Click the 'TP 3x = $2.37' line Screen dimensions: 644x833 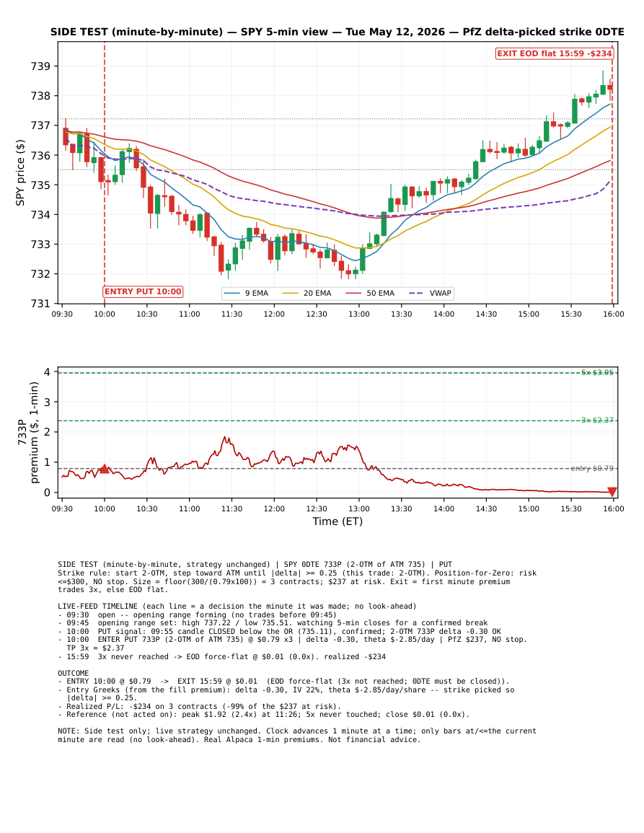pos(96,648)
